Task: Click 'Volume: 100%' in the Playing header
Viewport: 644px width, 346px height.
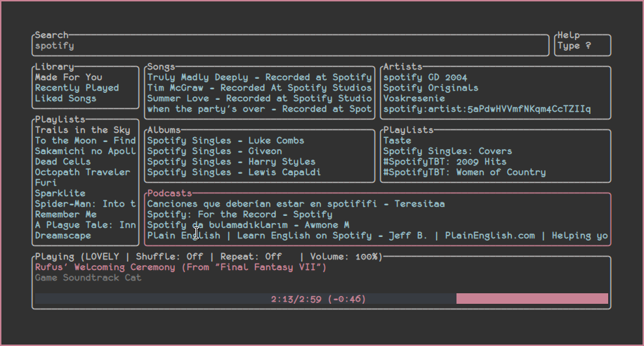Action: pyautogui.click(x=343, y=257)
